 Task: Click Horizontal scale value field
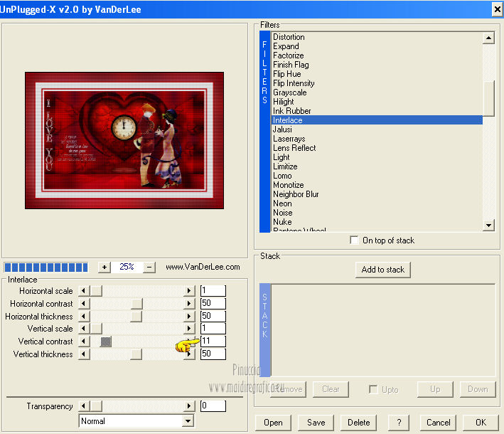pyautogui.click(x=213, y=291)
